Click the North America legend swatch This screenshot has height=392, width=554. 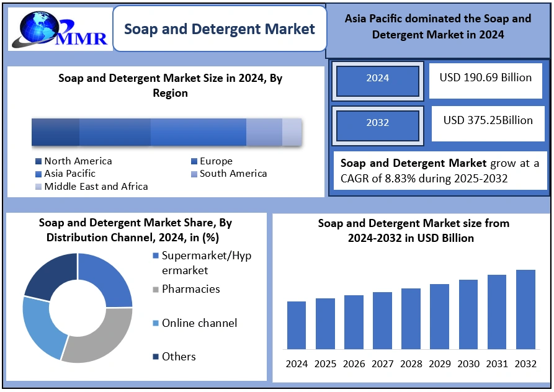(38, 162)
